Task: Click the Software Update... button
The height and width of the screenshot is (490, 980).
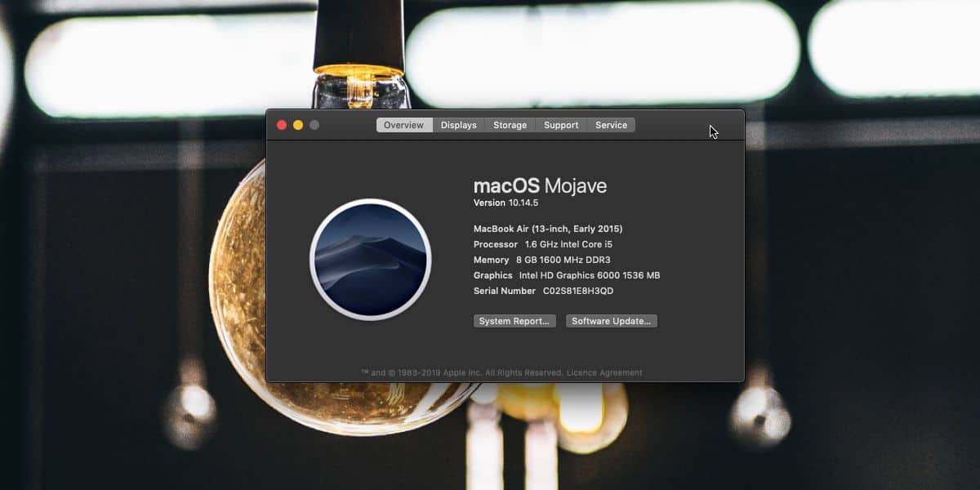Action: (x=612, y=321)
